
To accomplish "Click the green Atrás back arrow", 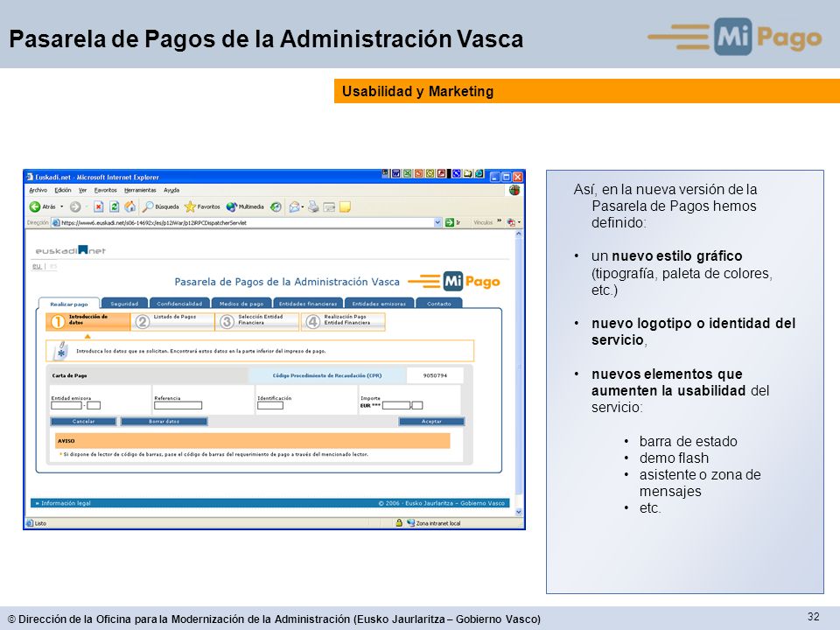I will coord(35,206).
